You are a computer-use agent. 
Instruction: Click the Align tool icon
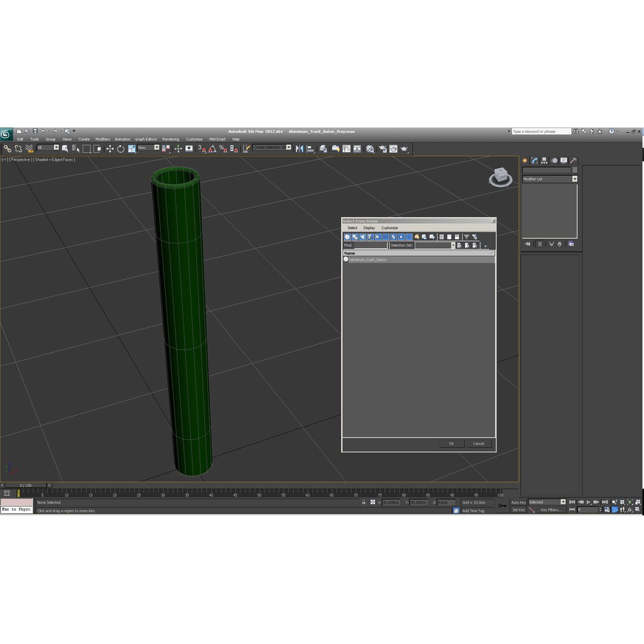[x=311, y=148]
